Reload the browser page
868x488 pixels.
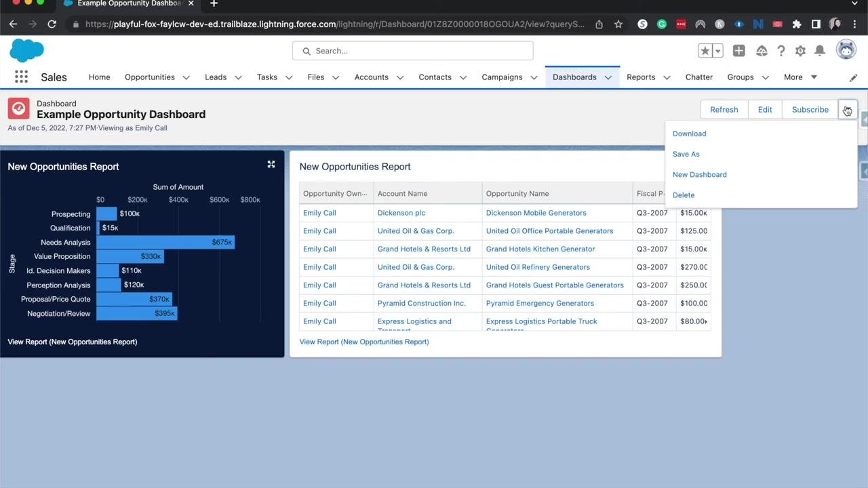(x=52, y=24)
